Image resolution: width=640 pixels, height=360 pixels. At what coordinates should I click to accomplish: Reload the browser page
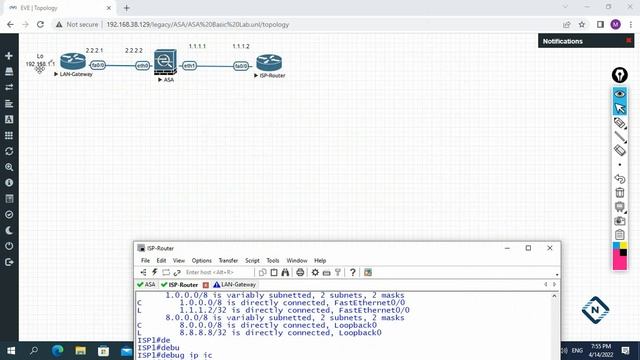point(40,24)
